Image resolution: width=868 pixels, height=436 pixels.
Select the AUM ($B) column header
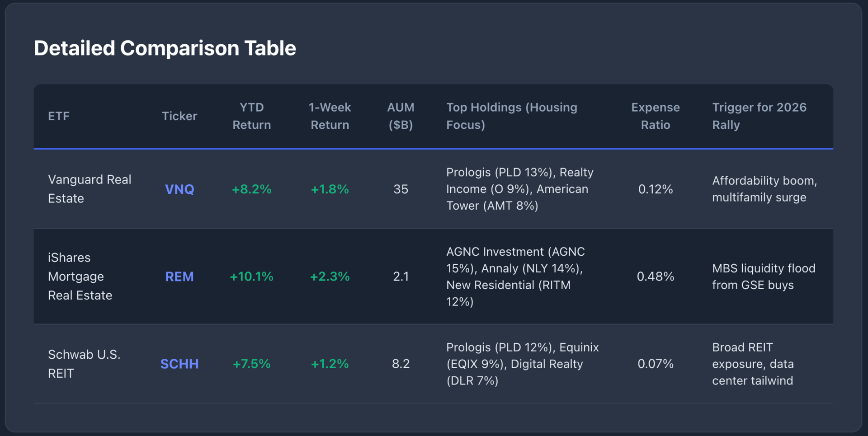point(401,116)
